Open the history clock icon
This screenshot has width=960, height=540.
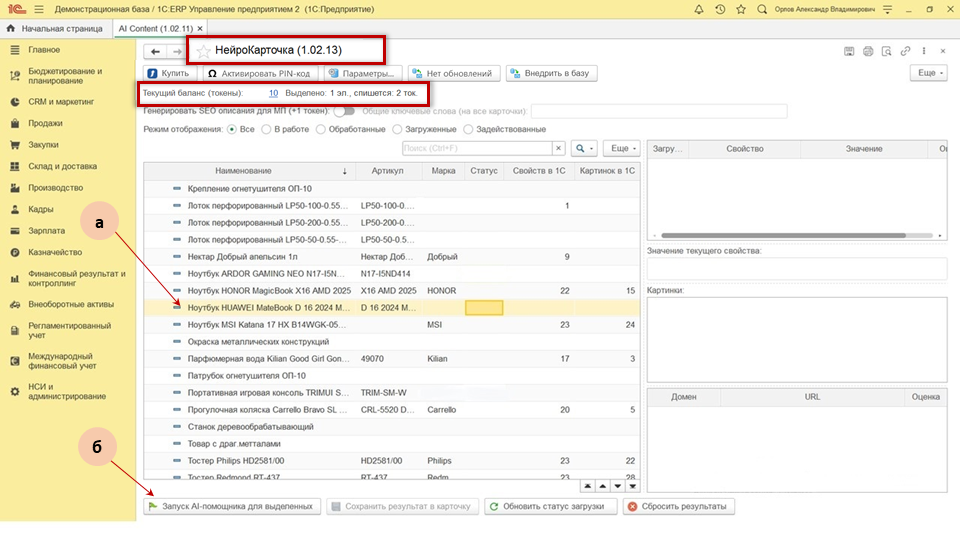coord(720,9)
